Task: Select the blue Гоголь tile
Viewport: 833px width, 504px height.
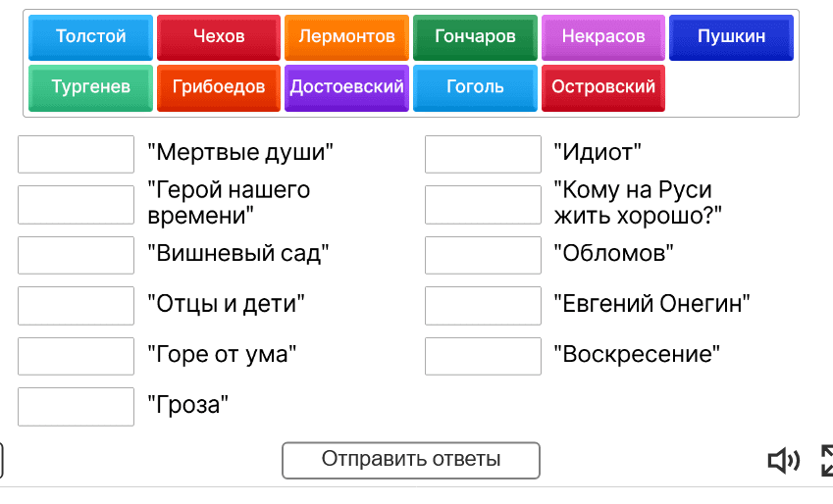Action: click(475, 87)
